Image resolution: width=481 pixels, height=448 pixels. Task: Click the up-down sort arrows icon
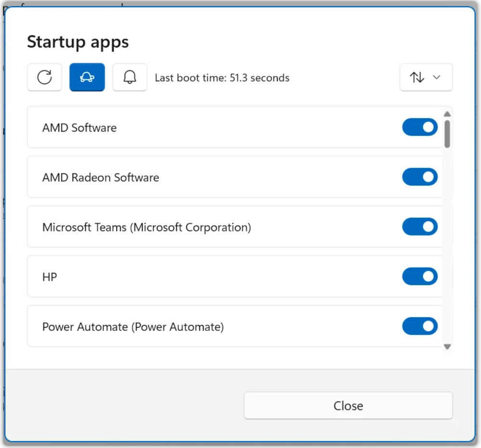(x=417, y=77)
